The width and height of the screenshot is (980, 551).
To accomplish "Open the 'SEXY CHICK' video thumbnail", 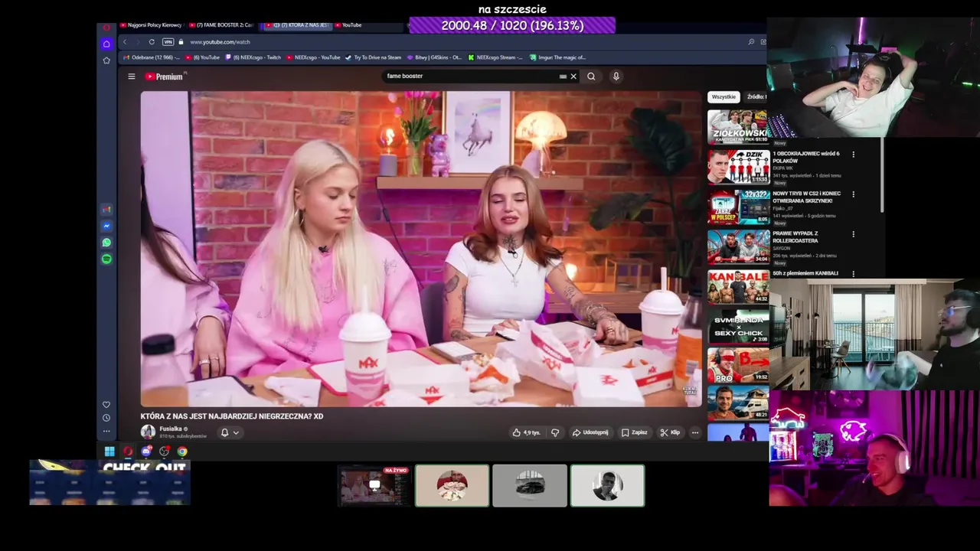I will click(x=738, y=325).
